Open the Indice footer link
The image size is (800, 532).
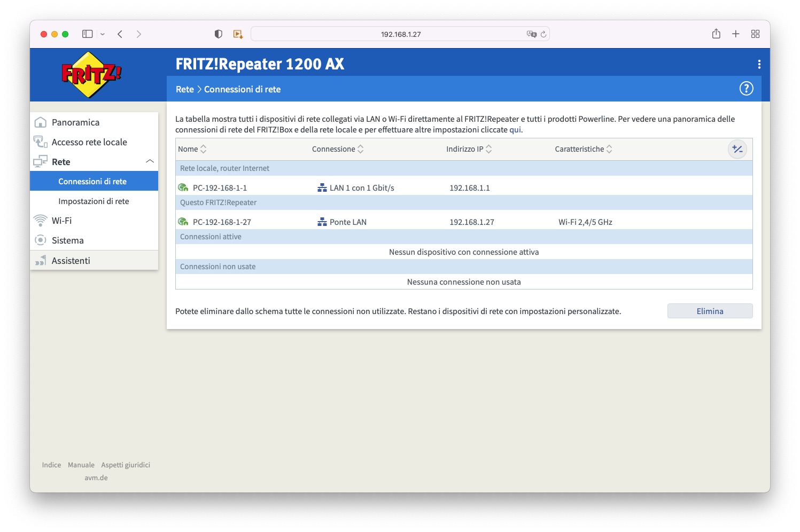tap(51, 465)
